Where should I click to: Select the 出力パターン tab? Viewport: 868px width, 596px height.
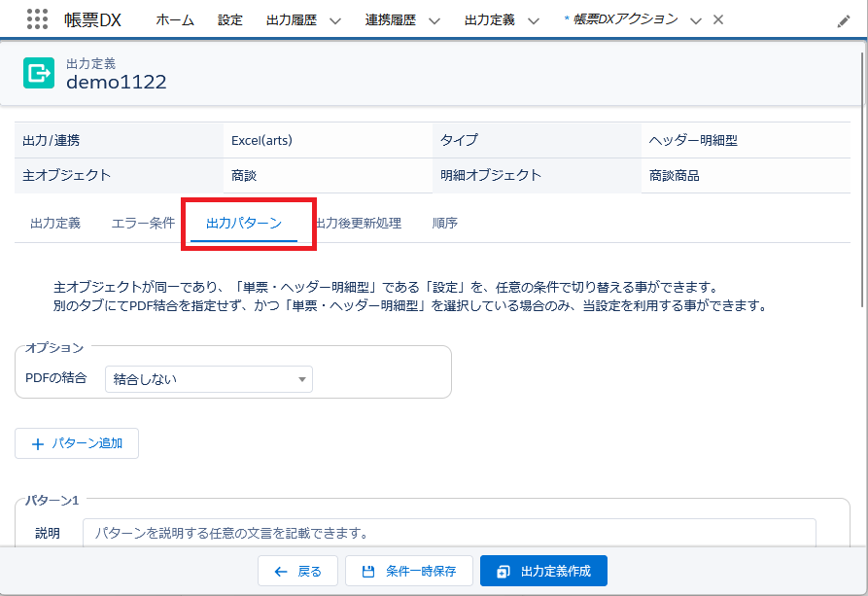pos(244,223)
